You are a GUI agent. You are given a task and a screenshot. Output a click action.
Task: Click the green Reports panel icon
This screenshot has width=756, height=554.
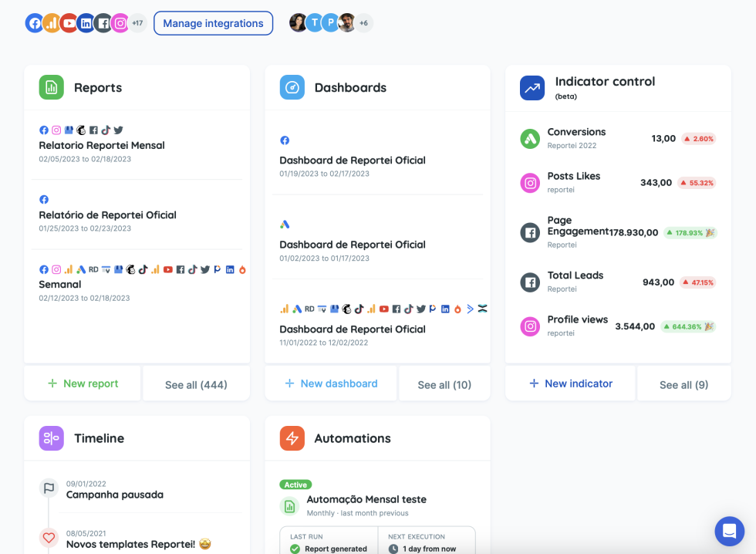pyautogui.click(x=51, y=87)
